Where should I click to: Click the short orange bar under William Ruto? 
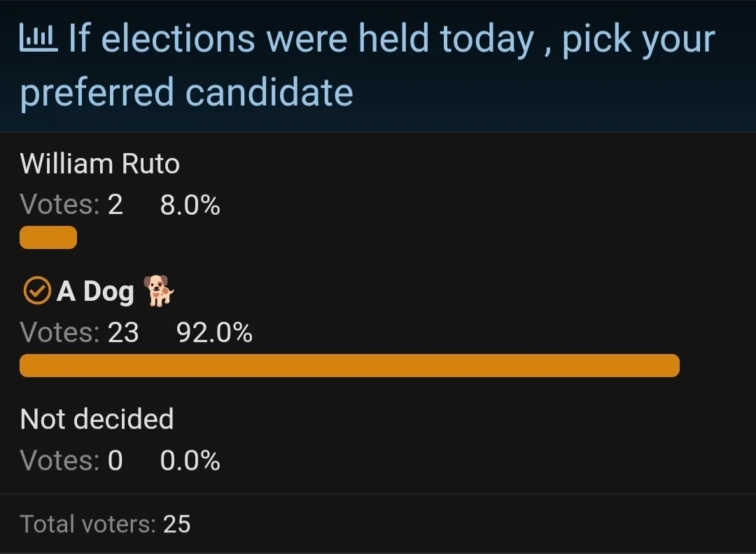click(48, 238)
